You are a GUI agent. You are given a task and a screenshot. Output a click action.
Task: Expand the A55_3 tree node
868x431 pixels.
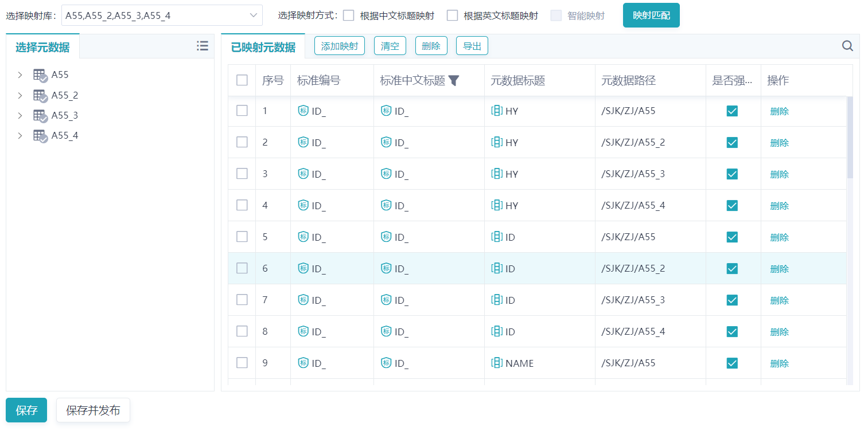pyautogui.click(x=20, y=115)
